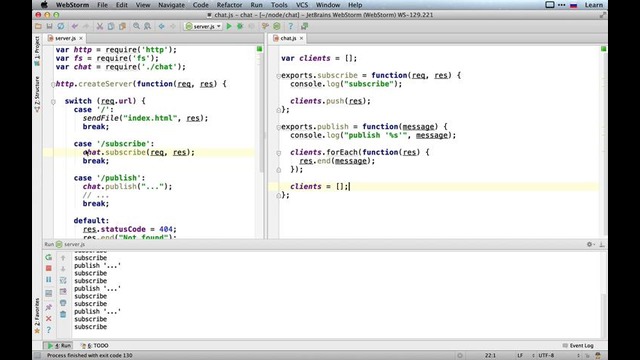Image resolution: width=640 pixels, height=360 pixels.
Task: Open the Window menu
Action: point(328,5)
